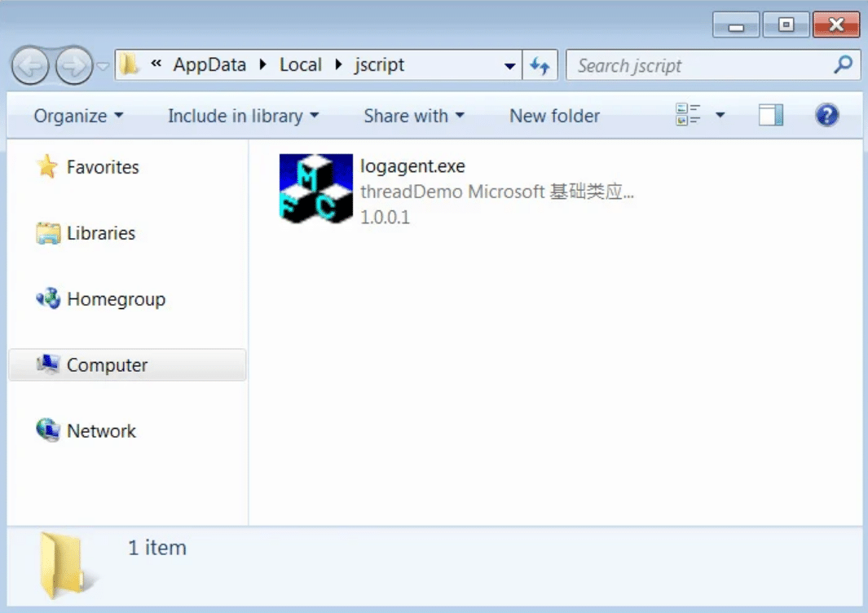Navigate to AppData in the address bar
Viewport: 868px width, 613px height.
click(209, 64)
